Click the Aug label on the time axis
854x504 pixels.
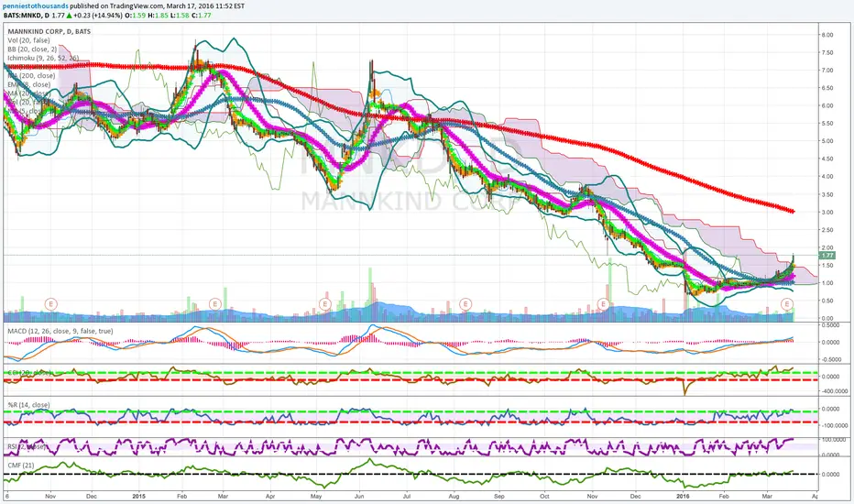click(x=454, y=497)
